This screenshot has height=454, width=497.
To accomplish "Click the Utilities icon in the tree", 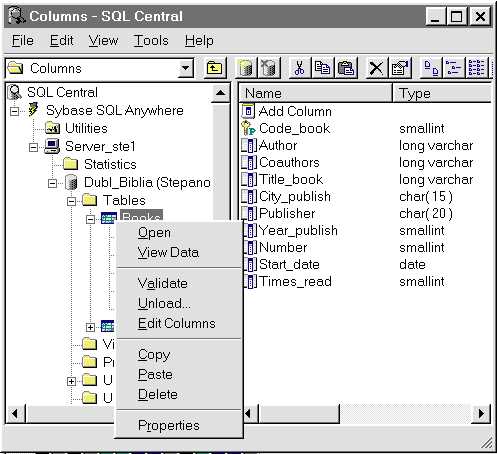I will (x=53, y=128).
